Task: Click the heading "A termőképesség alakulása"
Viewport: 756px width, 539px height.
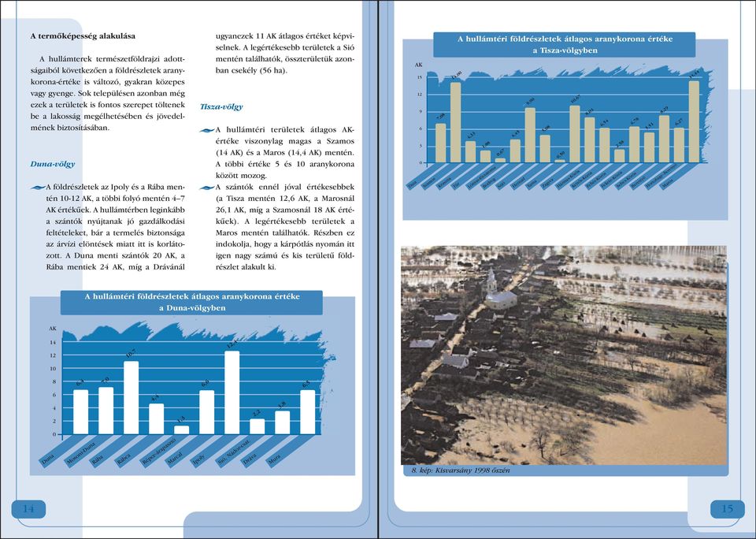Action: tap(83, 35)
